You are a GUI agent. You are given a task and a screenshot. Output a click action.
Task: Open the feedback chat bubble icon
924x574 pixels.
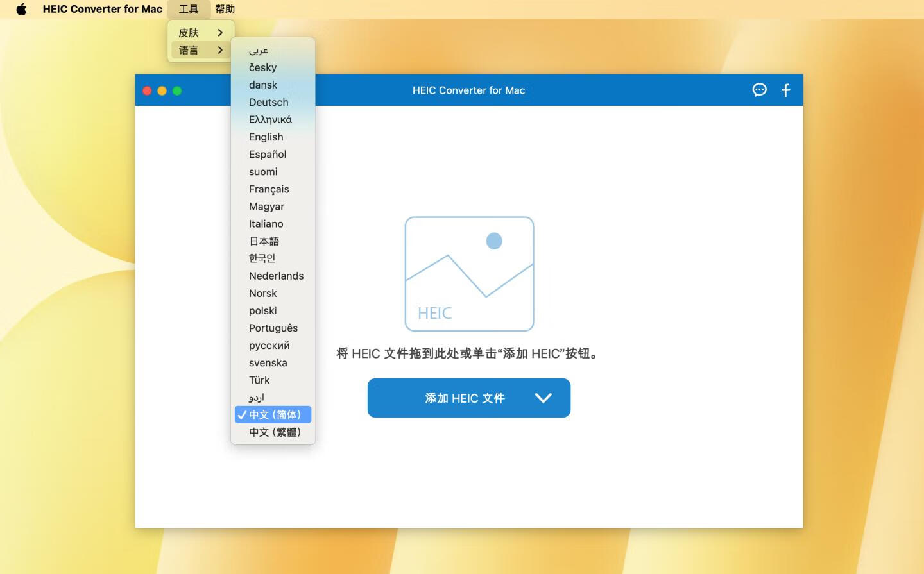pos(759,90)
